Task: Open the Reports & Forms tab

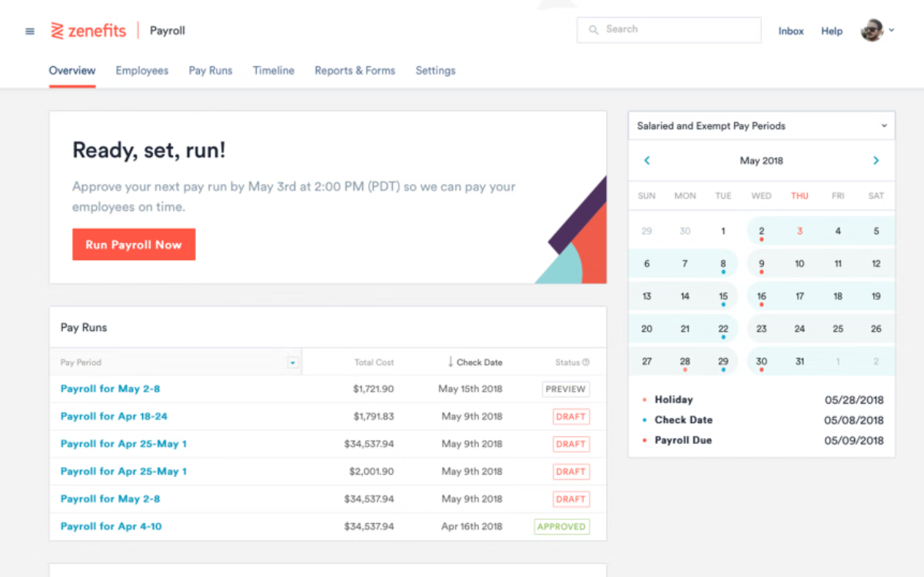Action: (x=354, y=70)
